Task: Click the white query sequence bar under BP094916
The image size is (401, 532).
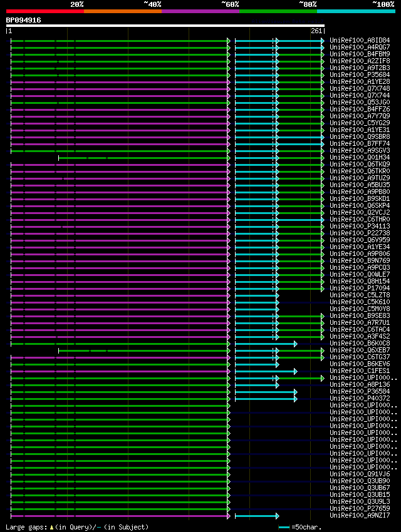Action: pyautogui.click(x=165, y=26)
